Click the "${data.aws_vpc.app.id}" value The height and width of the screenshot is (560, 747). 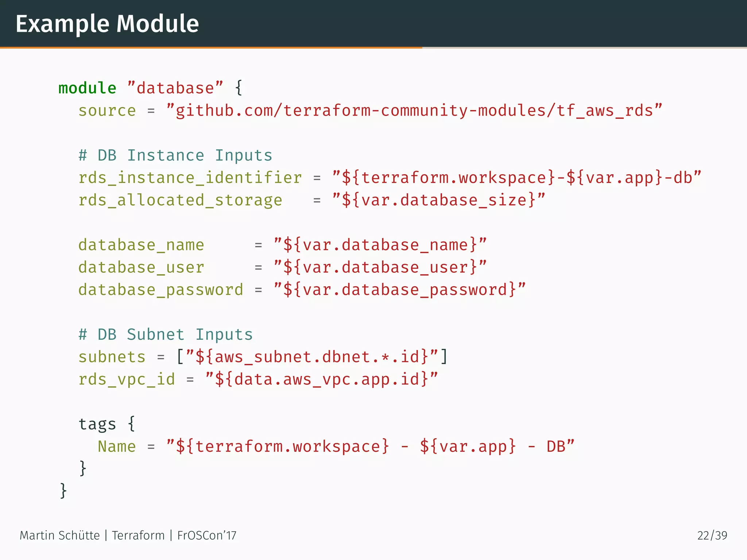tap(321, 380)
